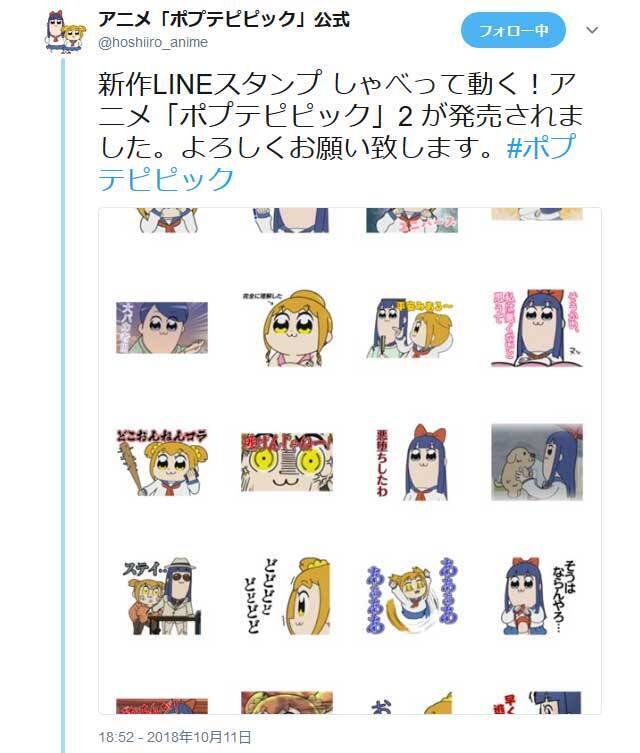Select the ああああ spinning Popuko sticker
The height and width of the screenshot is (753, 640).
(x=411, y=596)
